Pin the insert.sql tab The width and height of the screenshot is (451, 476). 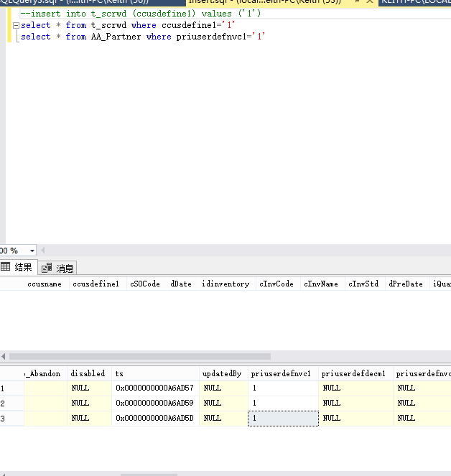tap(358, 1)
